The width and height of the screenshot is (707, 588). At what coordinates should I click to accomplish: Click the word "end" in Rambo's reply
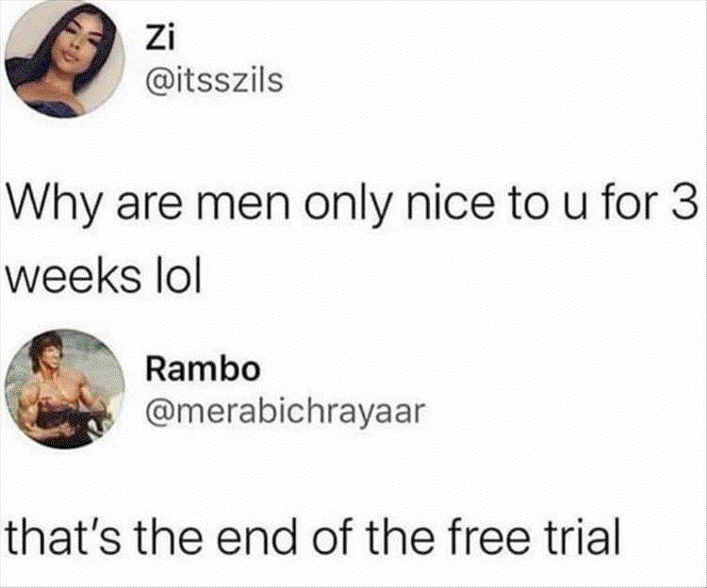[x=256, y=536]
